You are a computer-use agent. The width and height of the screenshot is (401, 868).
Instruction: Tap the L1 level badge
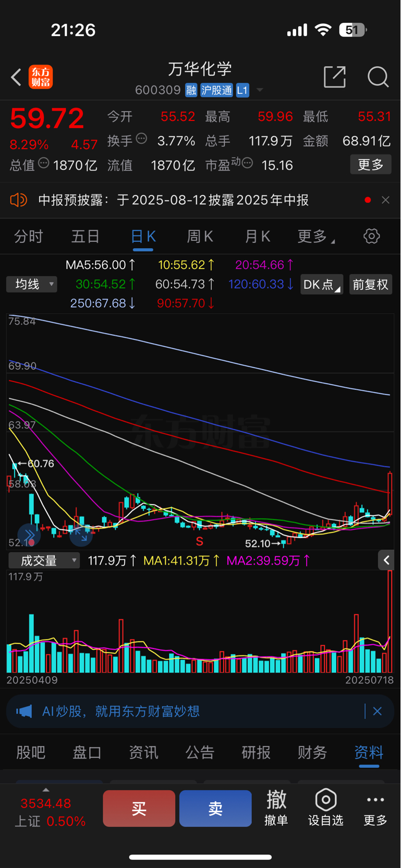[242, 90]
